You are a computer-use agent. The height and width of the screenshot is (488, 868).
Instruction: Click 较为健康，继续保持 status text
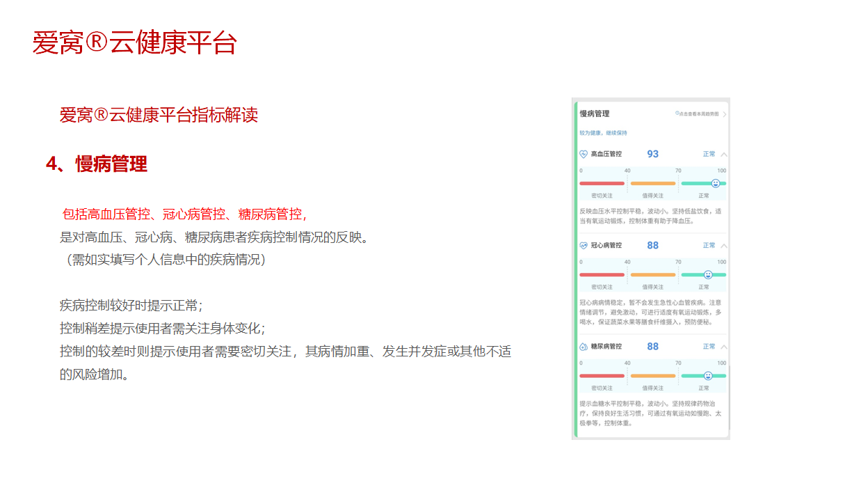pos(603,132)
